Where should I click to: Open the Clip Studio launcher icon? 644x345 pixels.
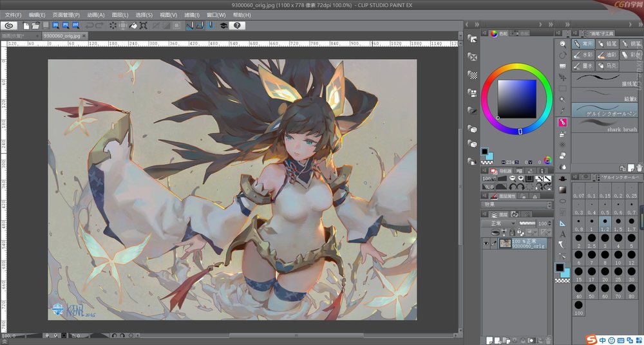[x=9, y=26]
